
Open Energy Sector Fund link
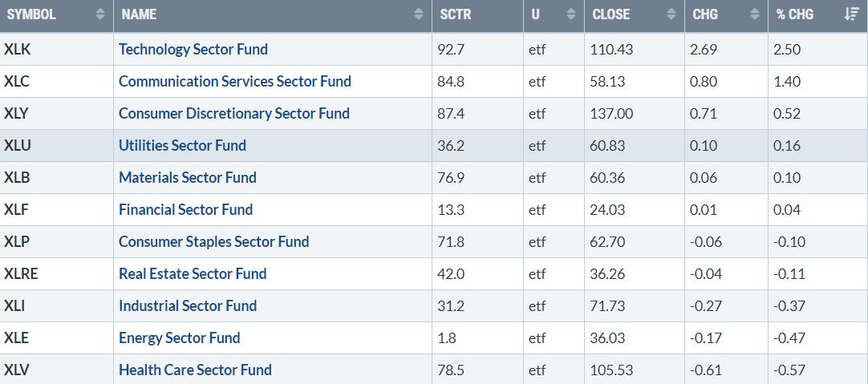coord(179,338)
